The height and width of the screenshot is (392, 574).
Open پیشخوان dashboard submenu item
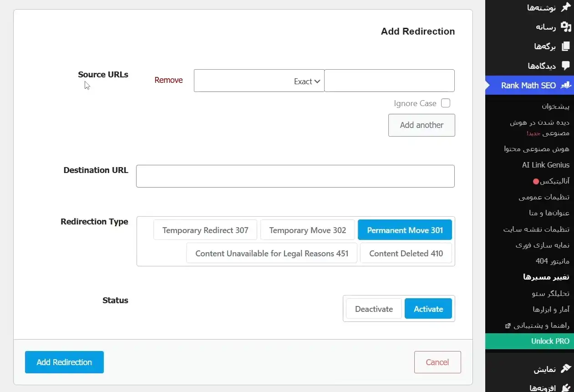click(555, 107)
